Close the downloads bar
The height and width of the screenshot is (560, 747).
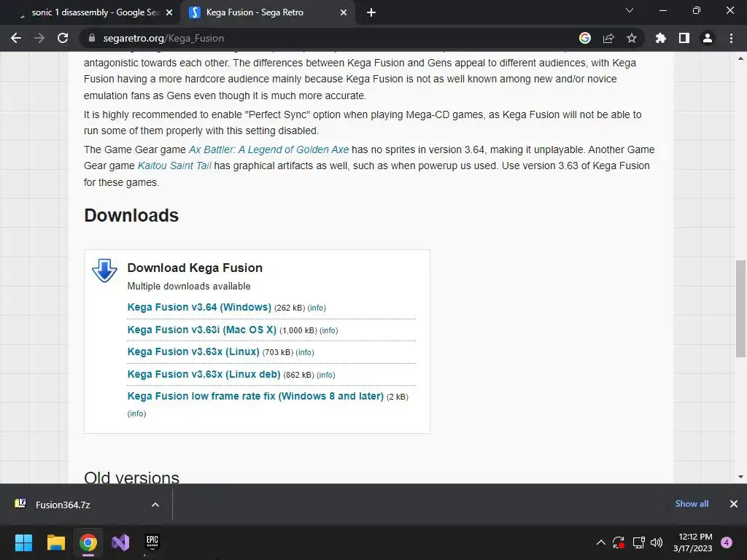(734, 504)
